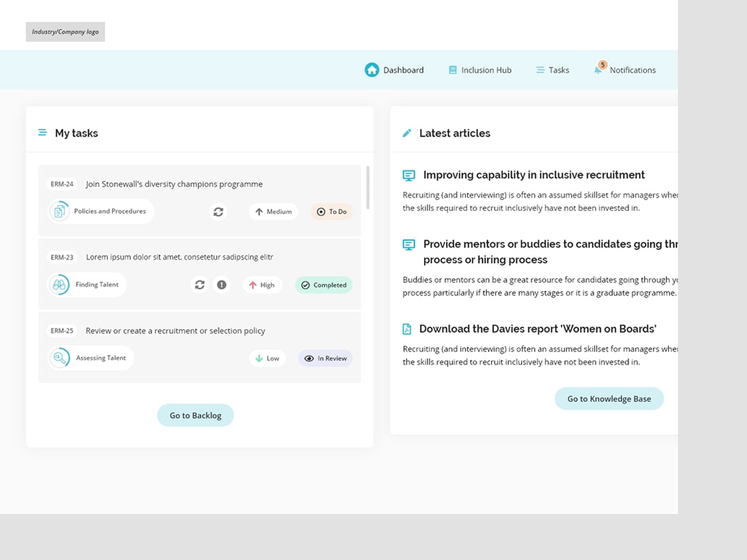Click the exclamation alert icon on ERM-23
This screenshot has height=560, width=747.
pyautogui.click(x=222, y=285)
